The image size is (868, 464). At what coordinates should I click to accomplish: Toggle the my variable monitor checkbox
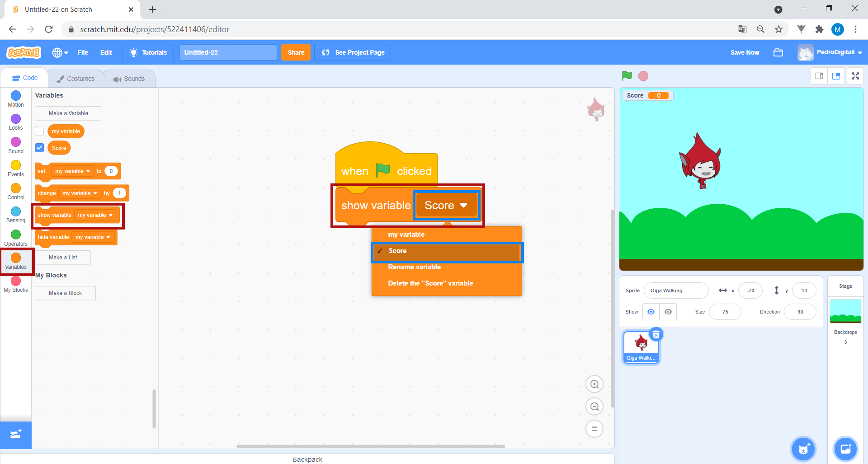(x=40, y=131)
